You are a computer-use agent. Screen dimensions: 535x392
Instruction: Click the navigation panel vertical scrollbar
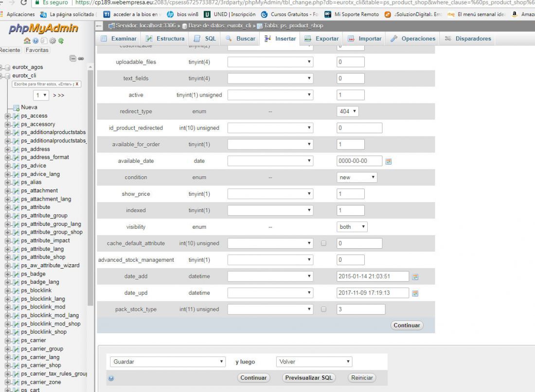(90, 187)
